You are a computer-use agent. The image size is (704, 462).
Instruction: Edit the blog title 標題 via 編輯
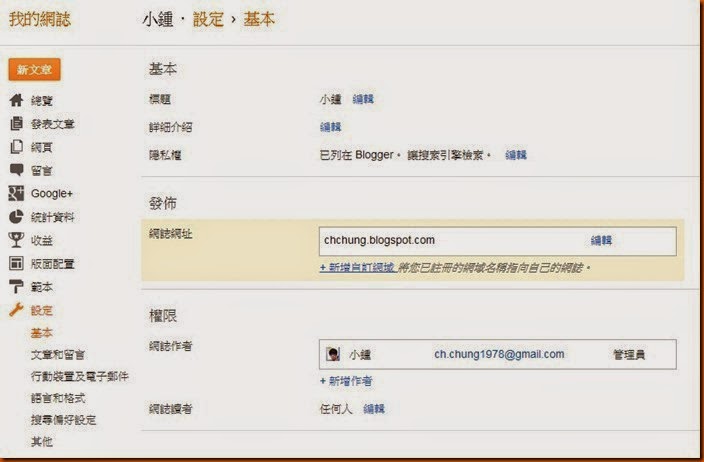click(x=363, y=99)
